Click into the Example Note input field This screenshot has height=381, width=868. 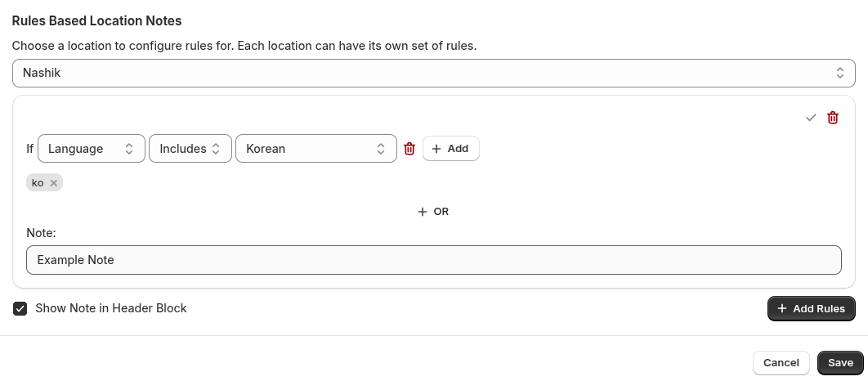(x=433, y=260)
